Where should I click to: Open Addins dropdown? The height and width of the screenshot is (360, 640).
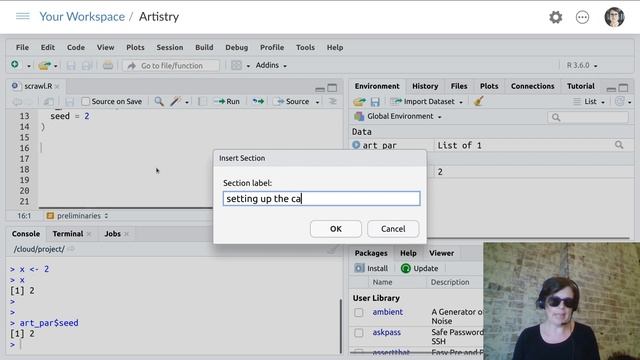tap(271, 65)
